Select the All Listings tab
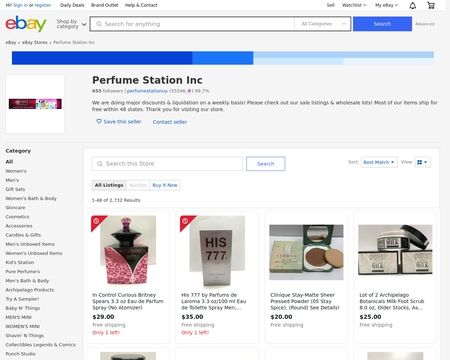Screen dimensions: 450x360 (x=109, y=185)
